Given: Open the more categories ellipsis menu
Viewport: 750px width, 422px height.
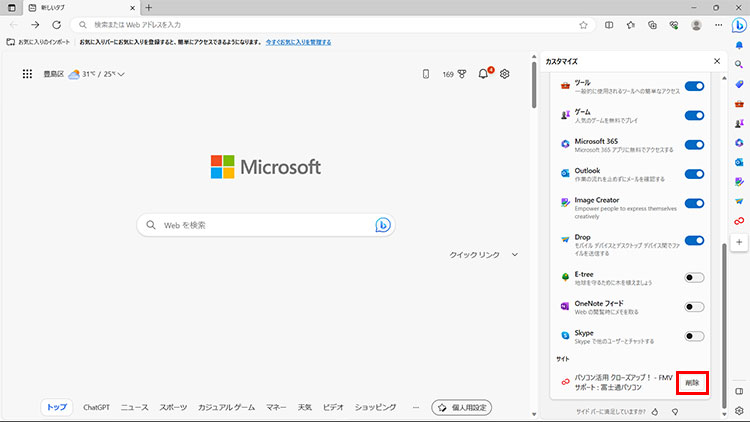Looking at the screenshot, I should tap(416, 407).
